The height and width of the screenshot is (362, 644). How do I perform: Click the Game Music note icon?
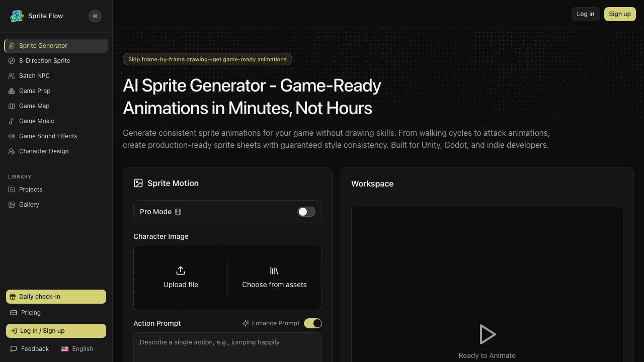pyautogui.click(x=12, y=121)
